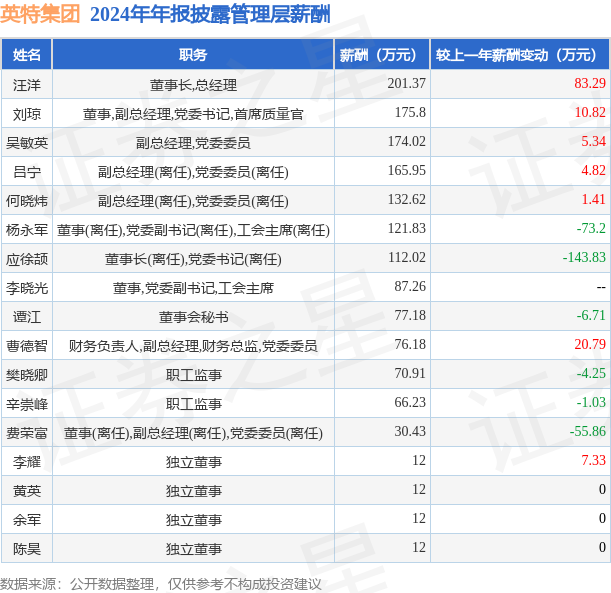Select the 较上一年薪酬变动 column header
Viewport: 611px width, 593px height.
pos(520,55)
